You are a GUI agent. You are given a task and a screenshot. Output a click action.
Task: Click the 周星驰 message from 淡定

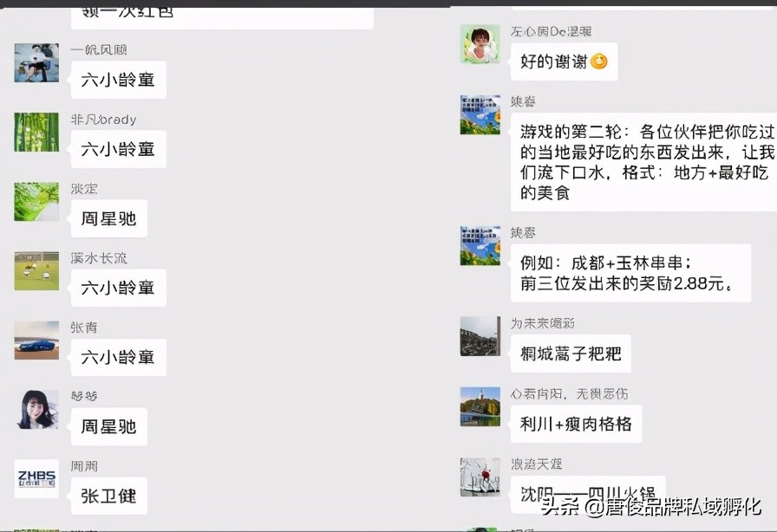[x=108, y=218]
